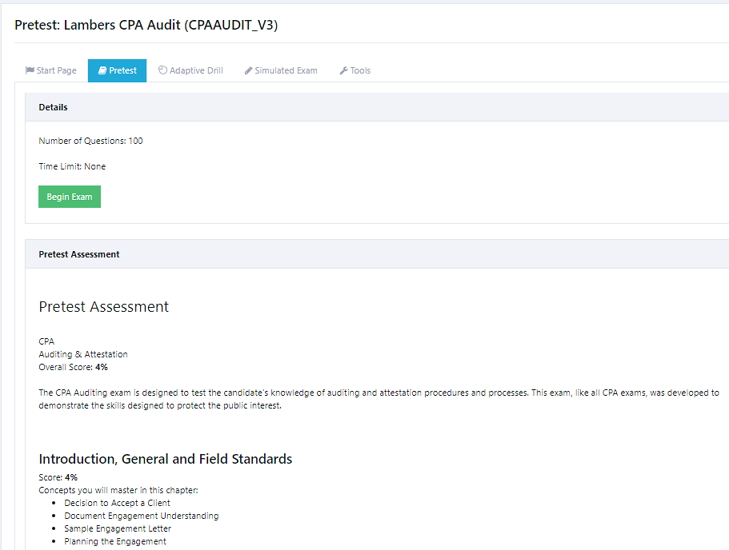Click the 'Time Limit: None' text
729x550 pixels.
tap(72, 166)
